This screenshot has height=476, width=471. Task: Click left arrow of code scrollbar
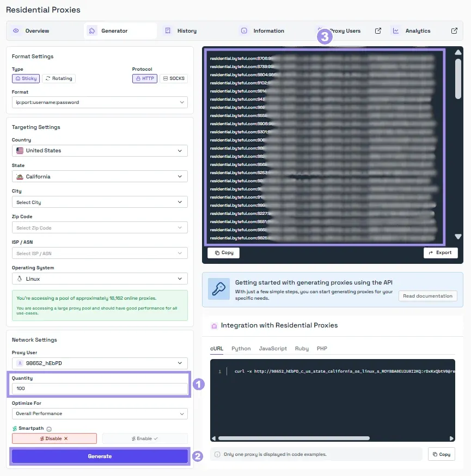click(213, 438)
